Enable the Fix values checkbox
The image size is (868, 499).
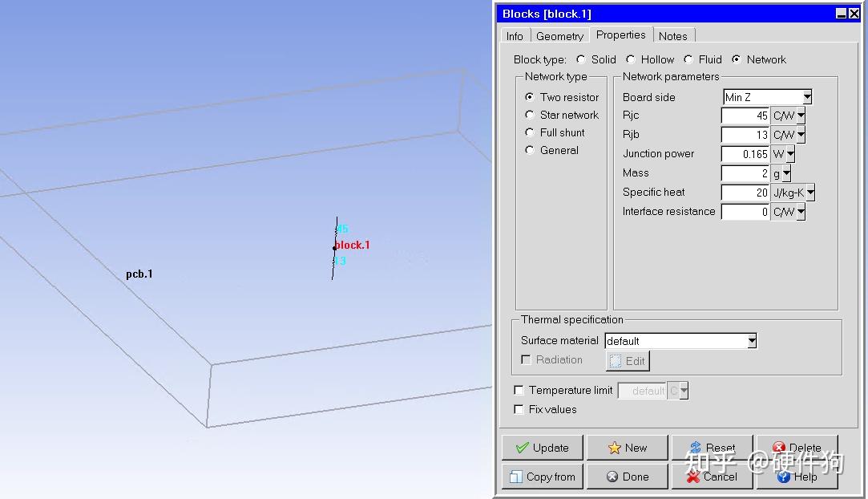519,409
